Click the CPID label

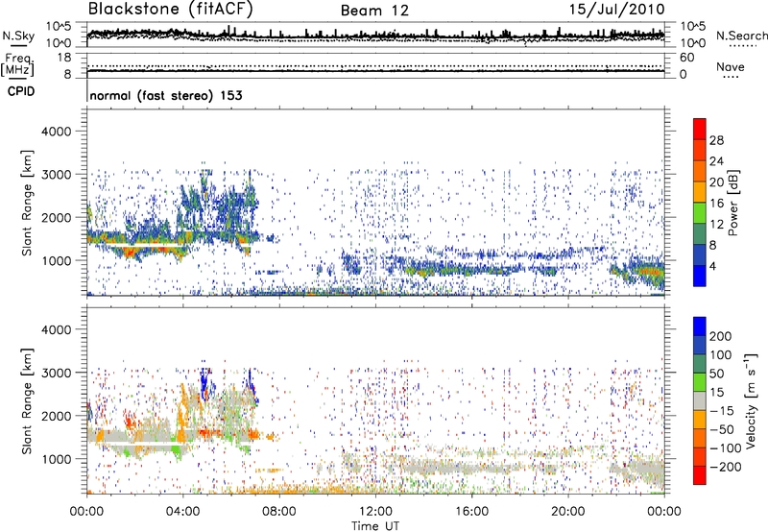(x=21, y=91)
